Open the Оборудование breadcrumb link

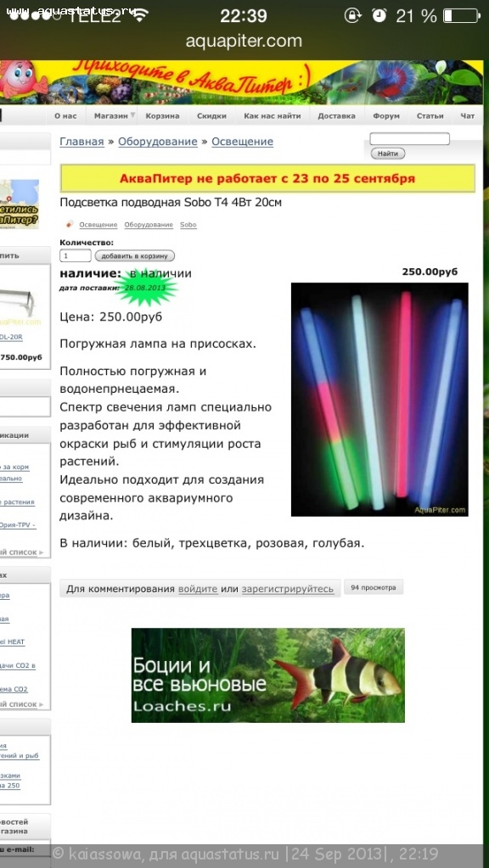pos(158,142)
